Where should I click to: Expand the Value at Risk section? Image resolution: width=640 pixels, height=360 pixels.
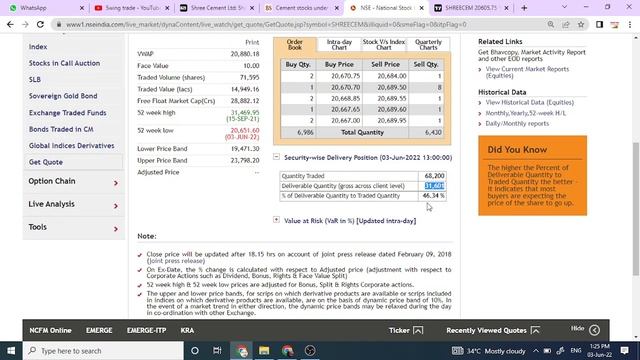pos(276,220)
